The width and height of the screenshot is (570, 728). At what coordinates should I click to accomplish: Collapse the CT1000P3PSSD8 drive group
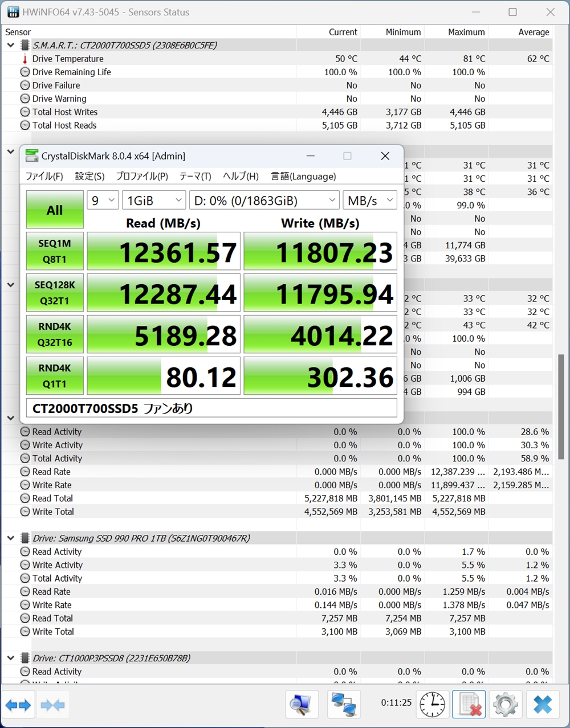tap(11, 658)
